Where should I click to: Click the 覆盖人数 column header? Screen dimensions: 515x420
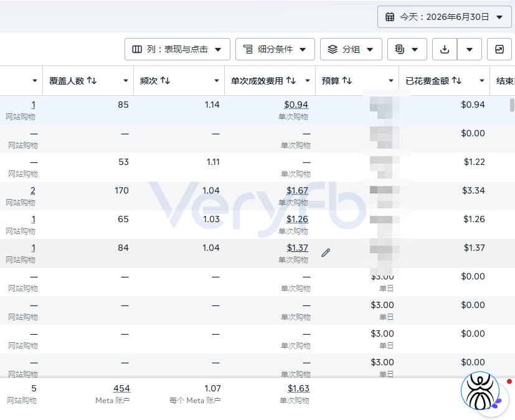point(88,81)
